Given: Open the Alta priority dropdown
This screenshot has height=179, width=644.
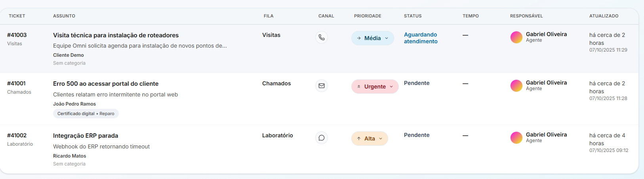Looking at the screenshot, I should tap(370, 139).
